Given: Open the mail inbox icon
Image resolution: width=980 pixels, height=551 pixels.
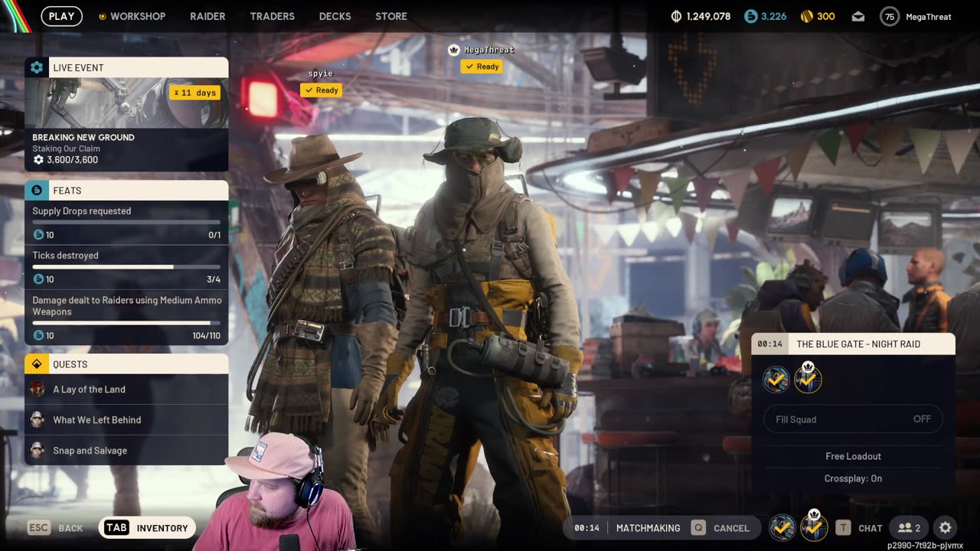Looking at the screenshot, I should pyautogui.click(x=858, y=16).
